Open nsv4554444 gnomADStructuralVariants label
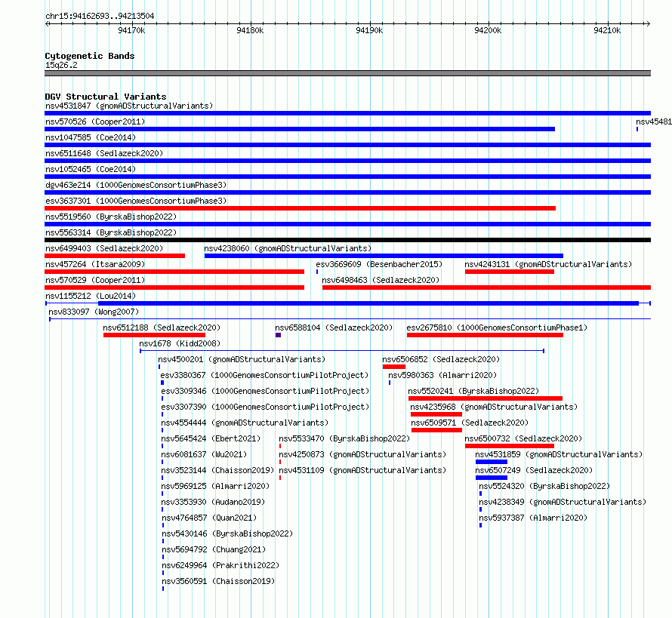The image size is (672, 618). (x=245, y=423)
